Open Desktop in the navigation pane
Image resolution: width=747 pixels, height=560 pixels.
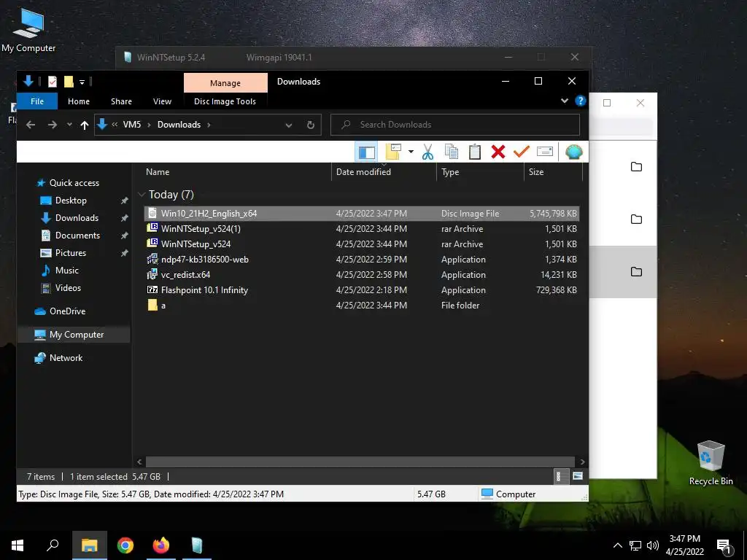tap(71, 201)
